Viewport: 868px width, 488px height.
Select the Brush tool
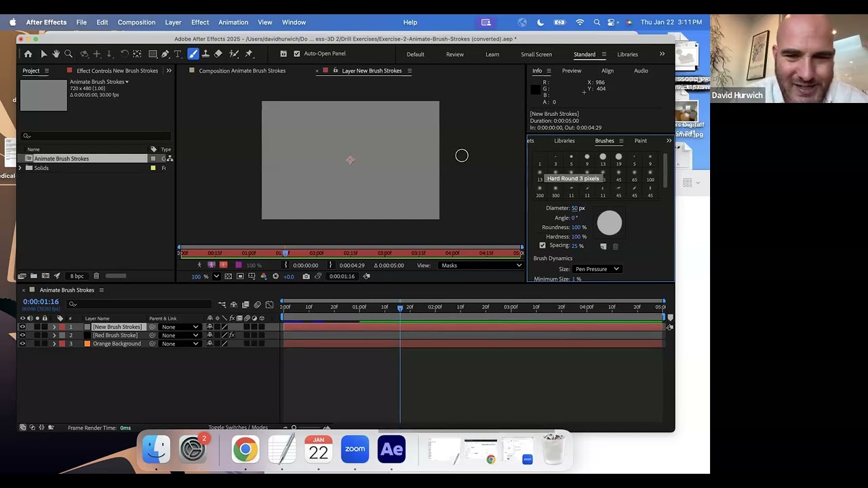[193, 54]
